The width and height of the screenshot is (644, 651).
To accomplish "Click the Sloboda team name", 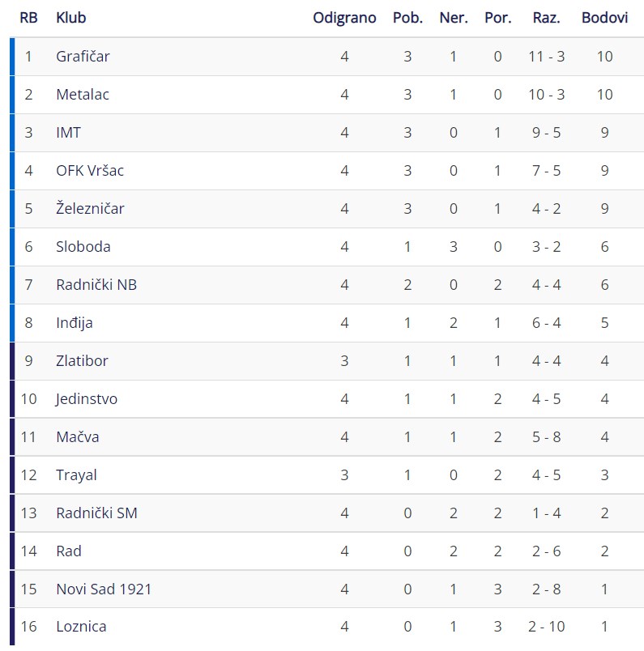I will tap(83, 247).
